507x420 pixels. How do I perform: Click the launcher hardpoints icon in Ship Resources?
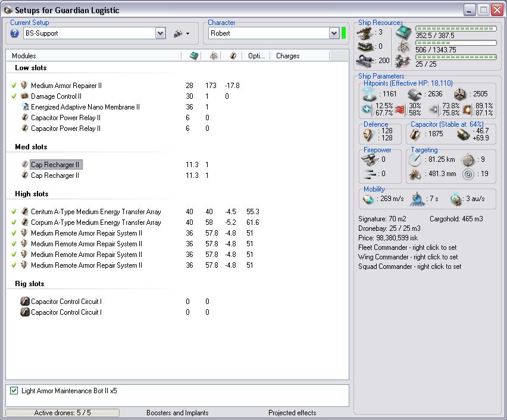coord(365,46)
